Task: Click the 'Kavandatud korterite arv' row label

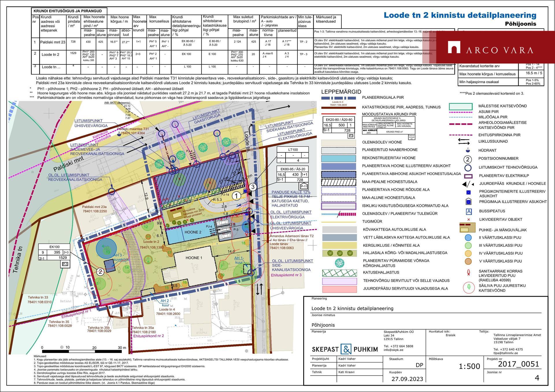Action: [480, 66]
